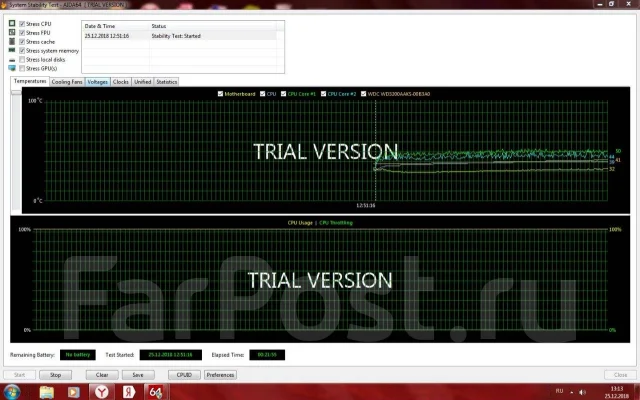Viewport: 640px width, 400px height.
Task: Click the Stop button
Action: (x=55, y=375)
